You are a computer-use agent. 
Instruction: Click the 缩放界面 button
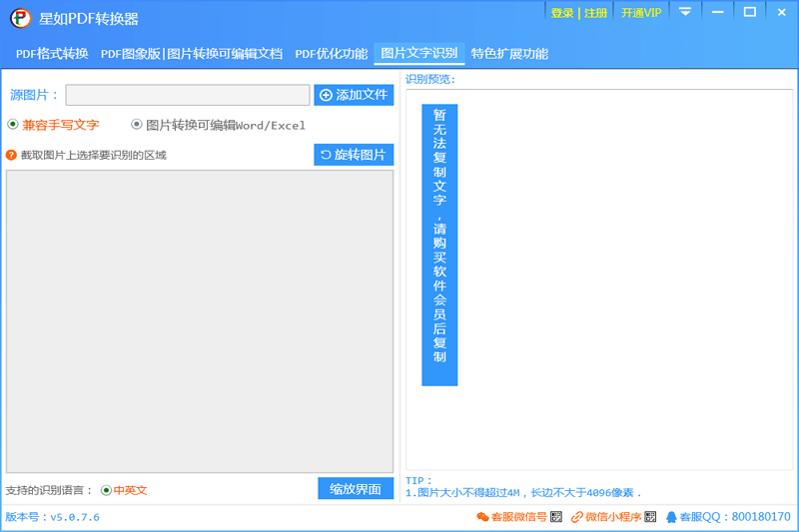[356, 489]
